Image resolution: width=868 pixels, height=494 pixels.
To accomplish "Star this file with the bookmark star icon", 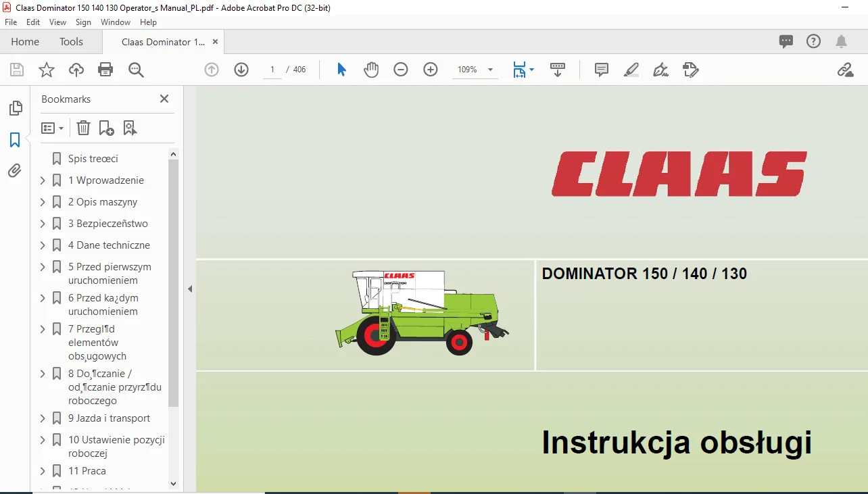I will click(47, 70).
